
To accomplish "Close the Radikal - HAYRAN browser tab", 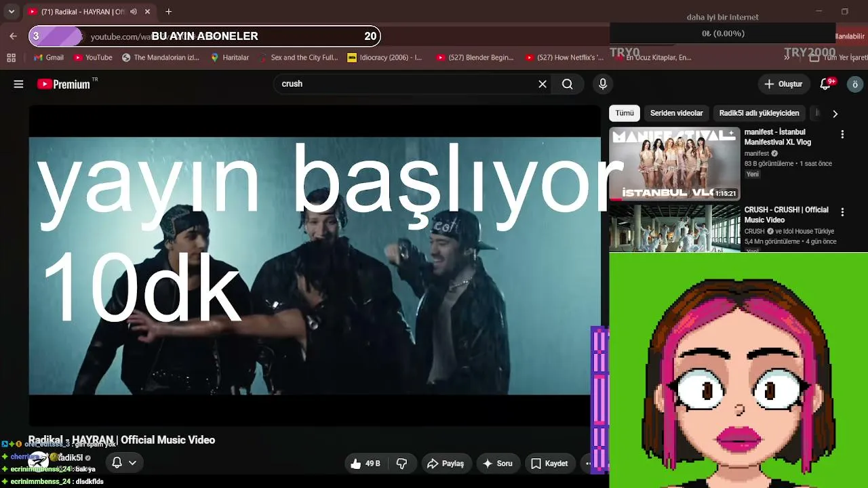I will 147,12.
